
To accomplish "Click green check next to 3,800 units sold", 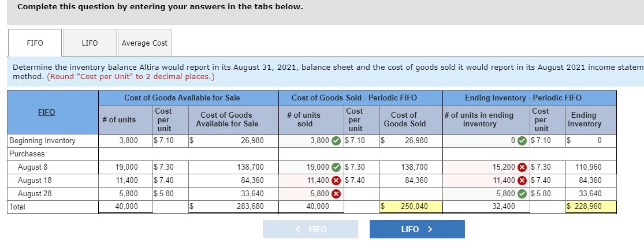I will pos(336,141).
